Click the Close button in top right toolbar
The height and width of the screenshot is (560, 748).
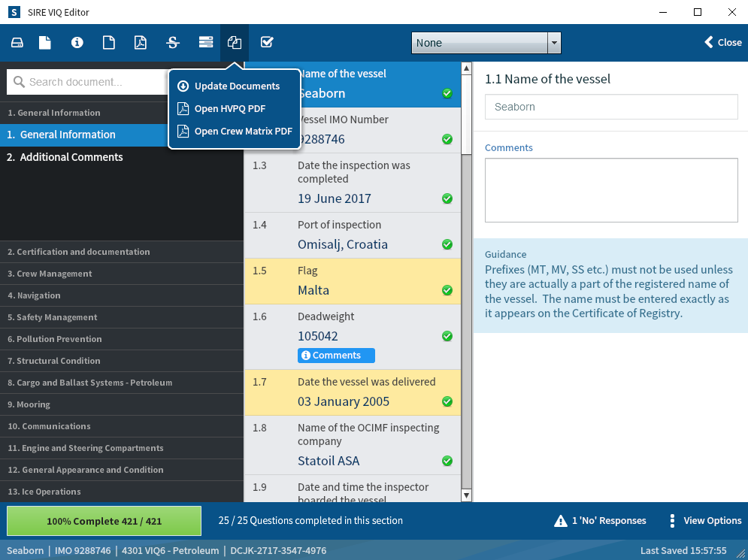pos(723,42)
